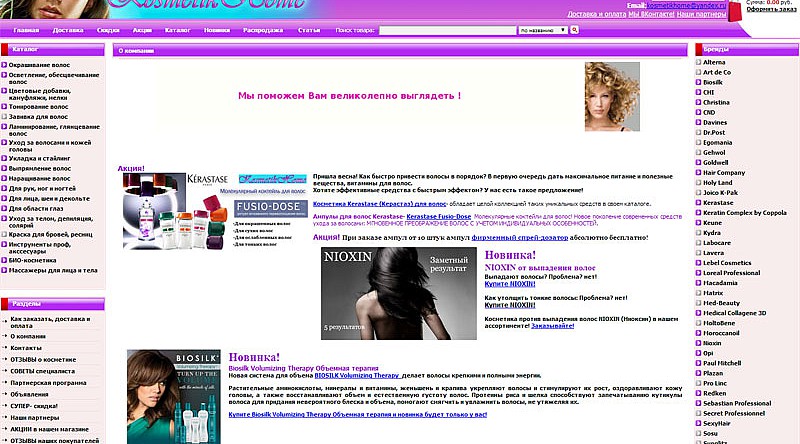Click the arrow icon beside Окрашивание волос
Screen dimensions: 800x444
coord(5,63)
